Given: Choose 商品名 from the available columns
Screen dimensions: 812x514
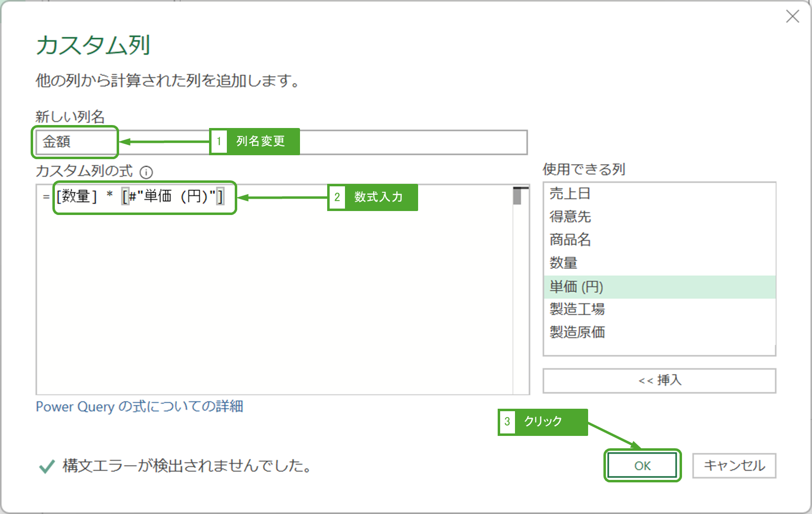Looking at the screenshot, I should click(570, 240).
